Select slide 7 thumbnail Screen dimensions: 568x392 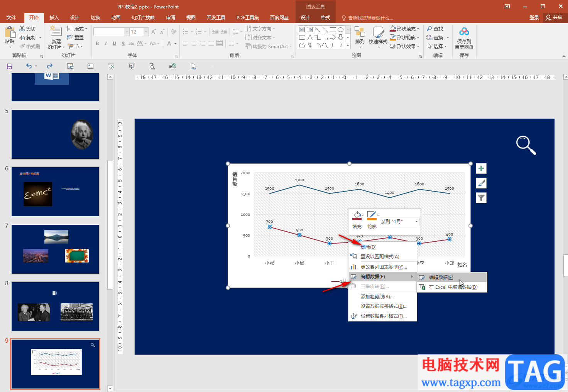55,249
